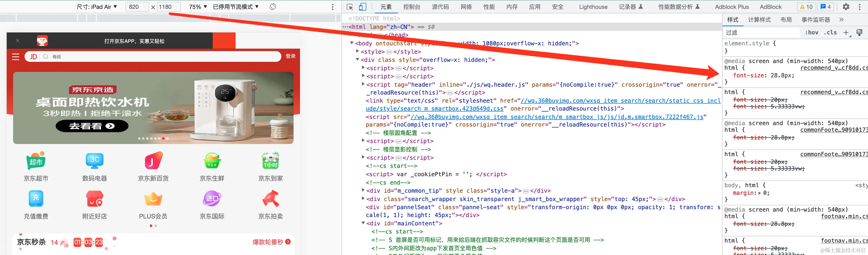Collapse the body element node
This screenshot has height=255, width=868.
point(352,43)
